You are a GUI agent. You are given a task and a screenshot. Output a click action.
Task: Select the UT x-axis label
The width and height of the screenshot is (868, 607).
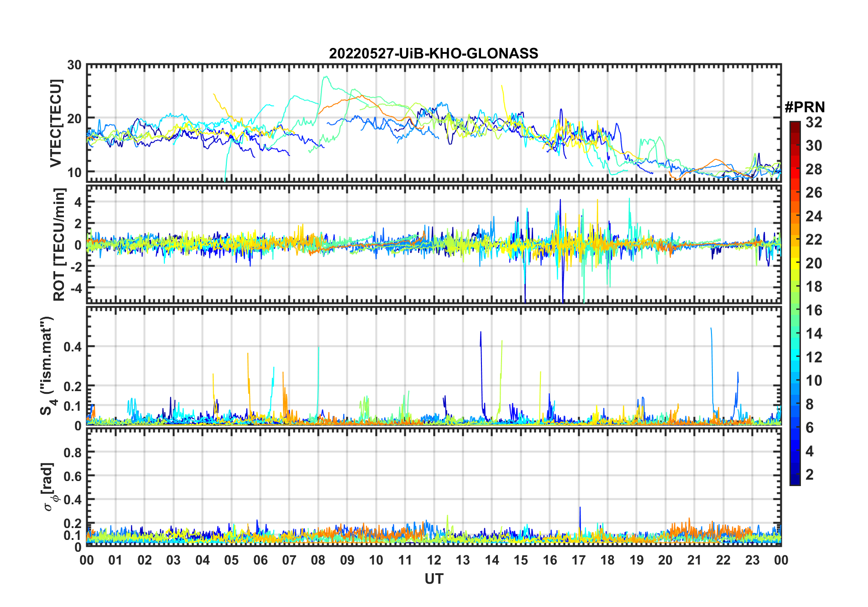[434, 579]
